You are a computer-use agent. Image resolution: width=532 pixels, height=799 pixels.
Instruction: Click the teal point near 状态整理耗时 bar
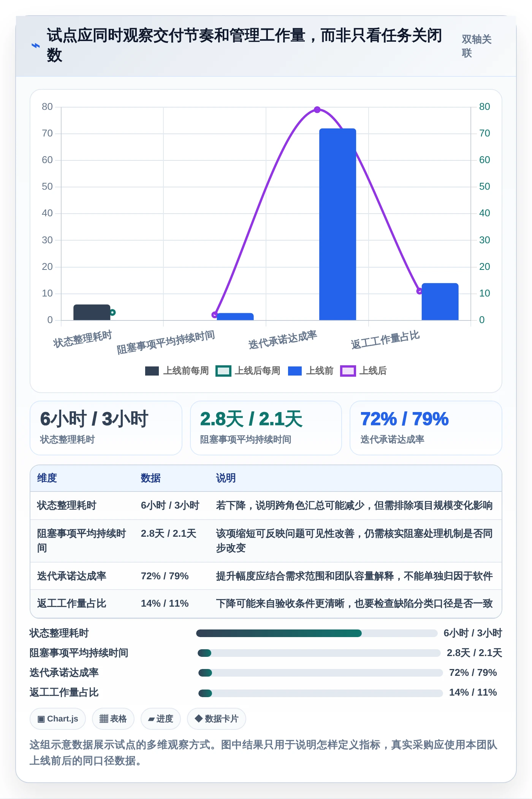click(112, 312)
